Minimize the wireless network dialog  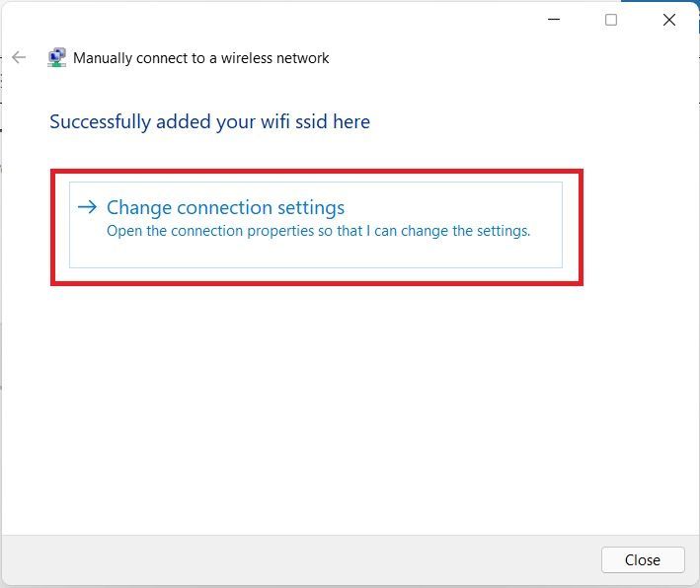pyautogui.click(x=554, y=20)
